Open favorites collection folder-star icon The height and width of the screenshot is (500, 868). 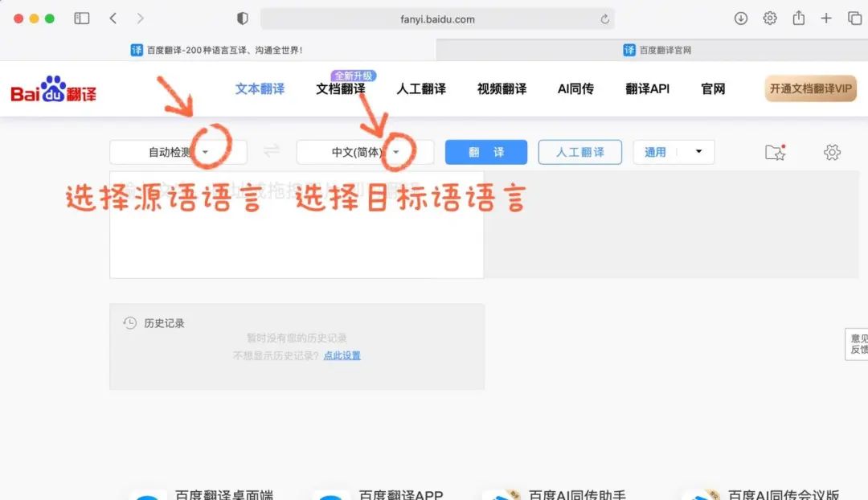pos(775,152)
